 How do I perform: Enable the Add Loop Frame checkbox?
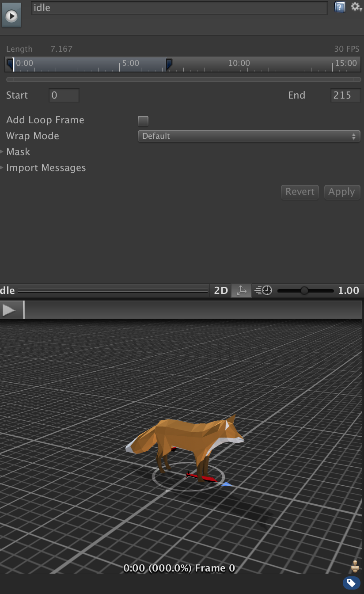(x=143, y=121)
